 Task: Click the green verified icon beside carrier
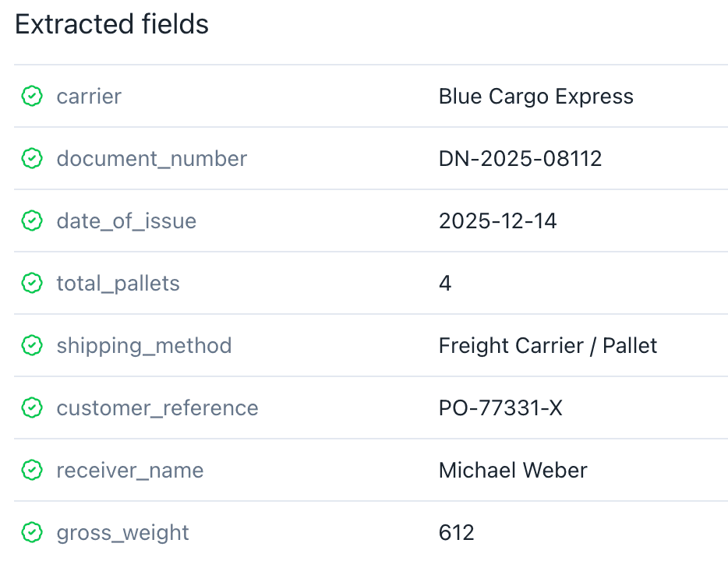pos(32,96)
